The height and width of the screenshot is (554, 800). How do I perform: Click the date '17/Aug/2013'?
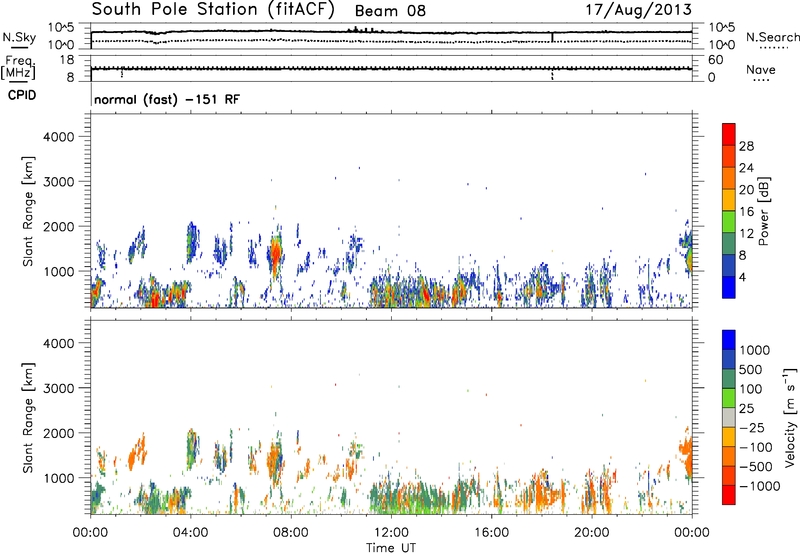pyautogui.click(x=638, y=10)
